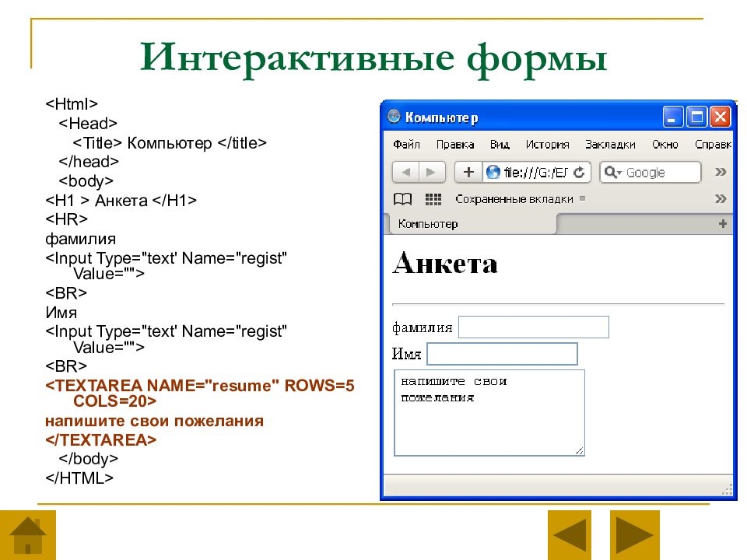This screenshot has width=747, height=560.
Task: Click the </TEXTAREA> closing tag text
Action: click(100, 439)
